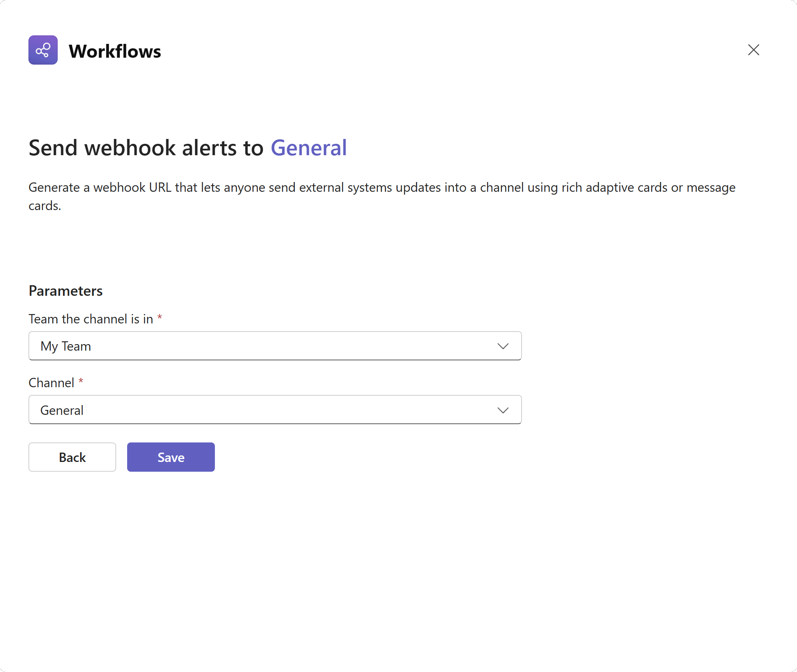
Task: Click the close icon in the top-right corner
Action: (x=754, y=50)
